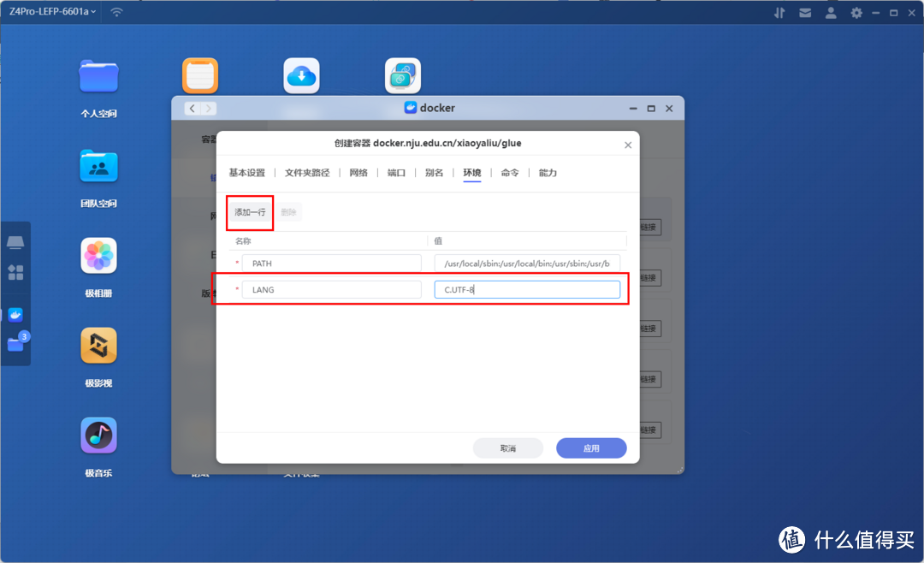
Task: Close the 创建容器 dialog
Action: pyautogui.click(x=628, y=145)
